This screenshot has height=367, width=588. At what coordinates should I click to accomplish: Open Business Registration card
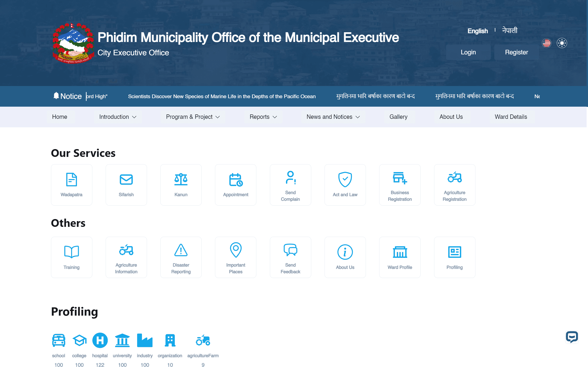tap(400, 185)
